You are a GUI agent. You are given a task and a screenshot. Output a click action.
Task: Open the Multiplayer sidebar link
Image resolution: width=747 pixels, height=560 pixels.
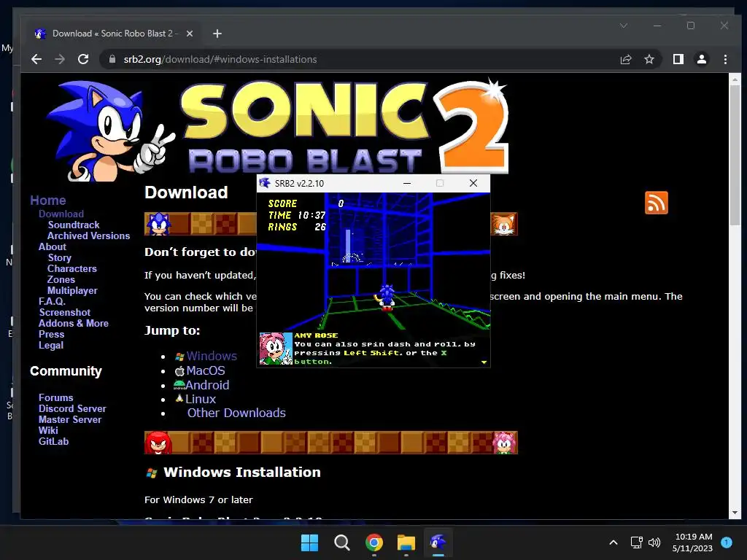[72, 290]
